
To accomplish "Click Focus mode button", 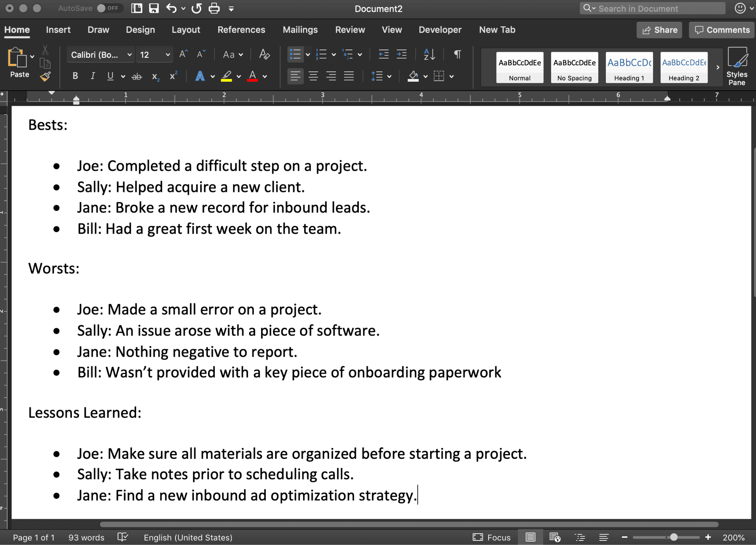I will pyautogui.click(x=491, y=537).
